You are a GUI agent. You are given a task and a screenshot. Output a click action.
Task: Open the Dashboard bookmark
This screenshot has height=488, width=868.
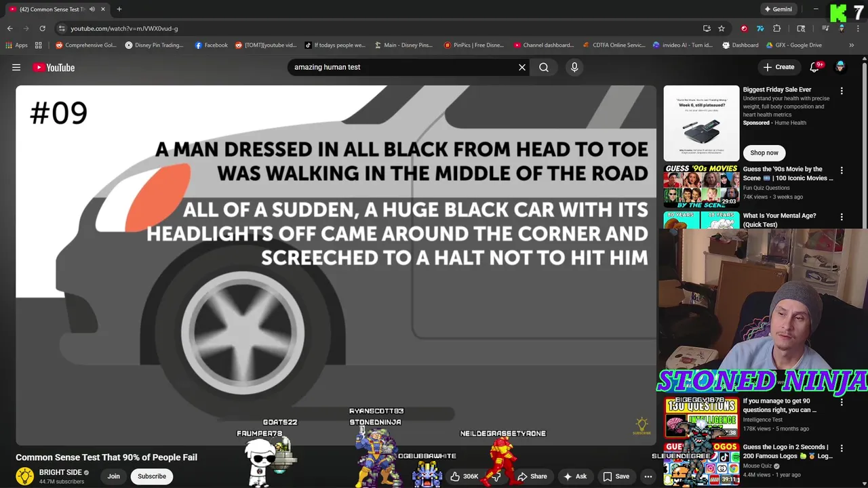(x=741, y=45)
